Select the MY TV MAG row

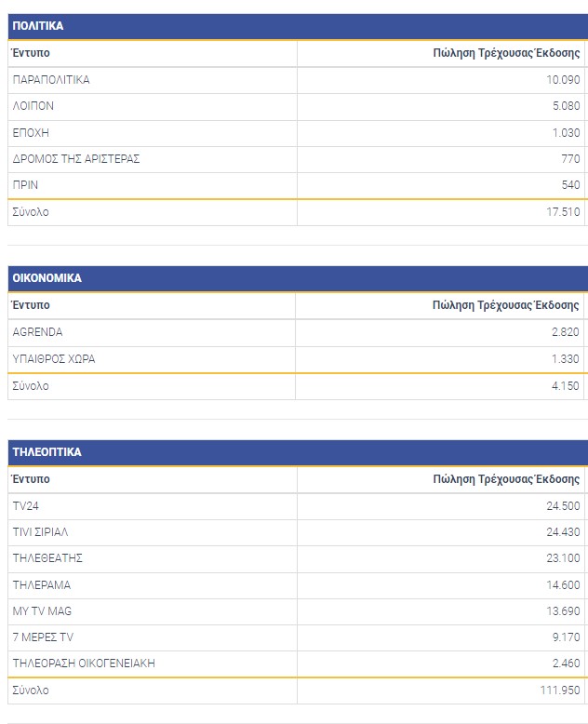(x=42, y=611)
